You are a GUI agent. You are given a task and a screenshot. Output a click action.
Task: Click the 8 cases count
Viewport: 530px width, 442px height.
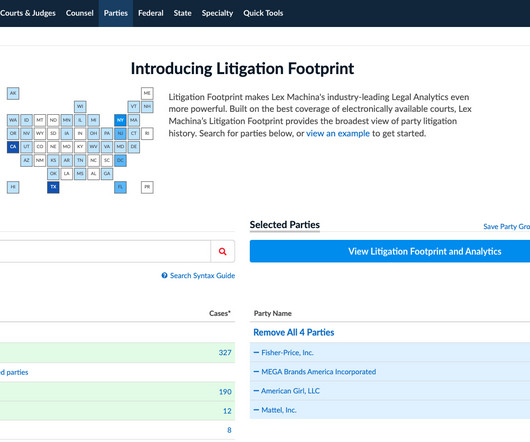point(229,430)
